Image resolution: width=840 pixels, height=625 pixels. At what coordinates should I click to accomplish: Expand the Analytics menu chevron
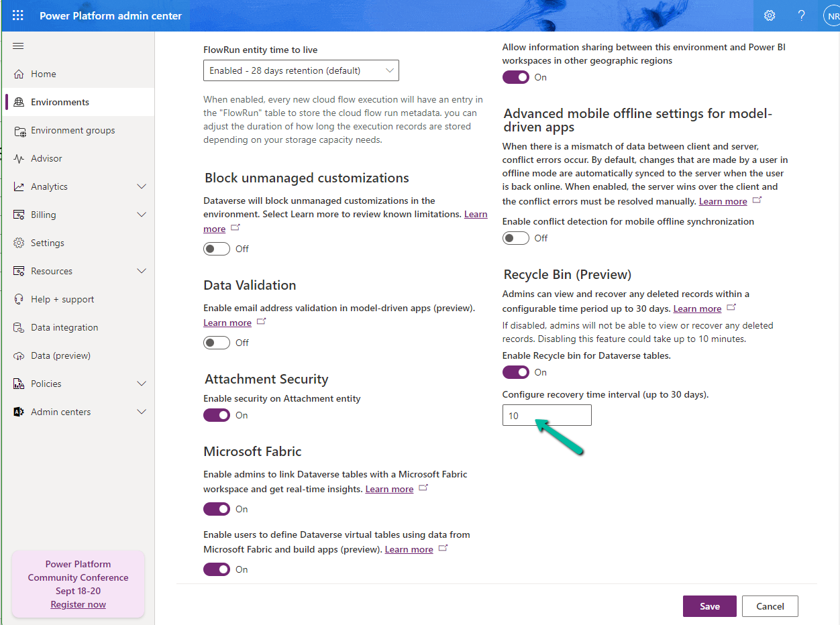click(x=142, y=186)
